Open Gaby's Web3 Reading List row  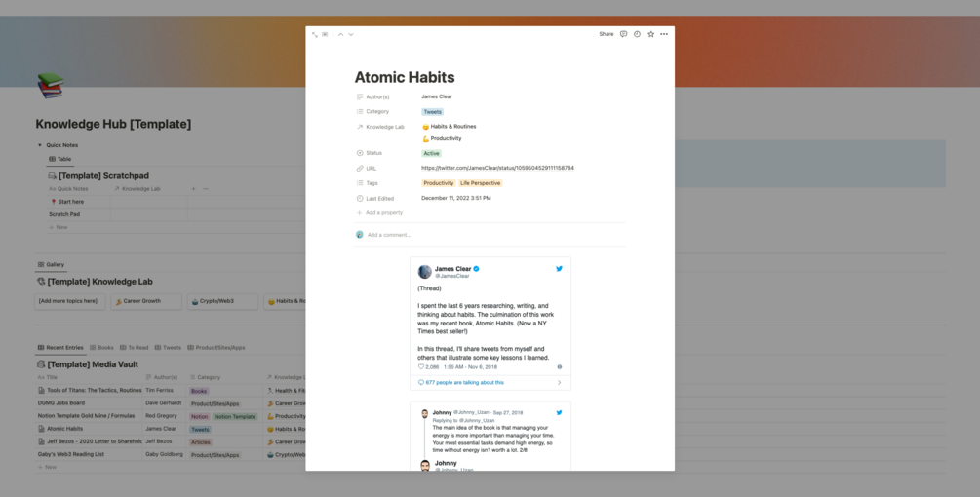coord(70,454)
